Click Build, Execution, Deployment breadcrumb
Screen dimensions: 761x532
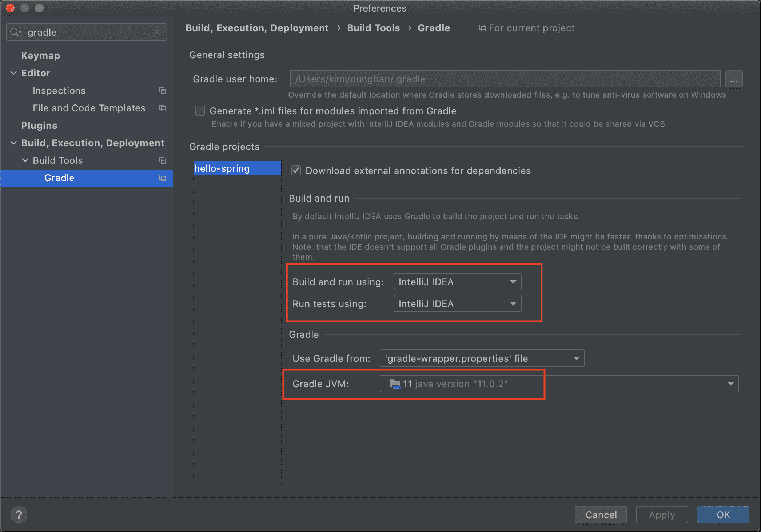point(257,28)
